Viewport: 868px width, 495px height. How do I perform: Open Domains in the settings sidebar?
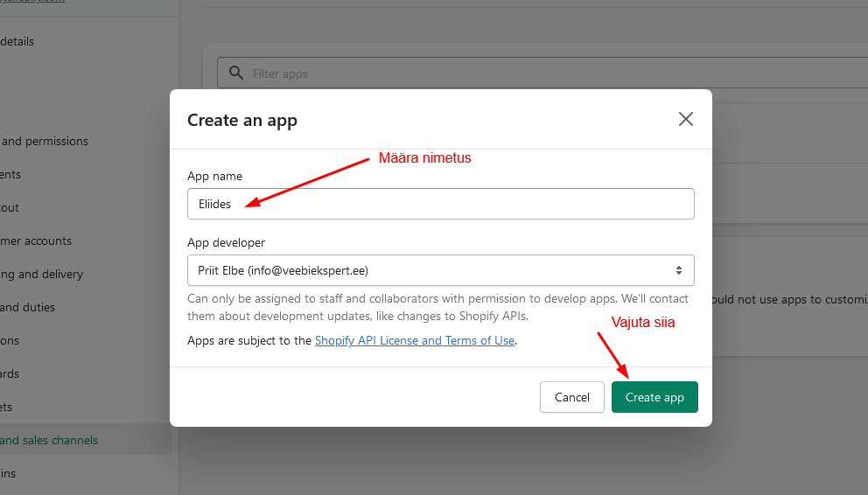pyautogui.click(x=8, y=473)
